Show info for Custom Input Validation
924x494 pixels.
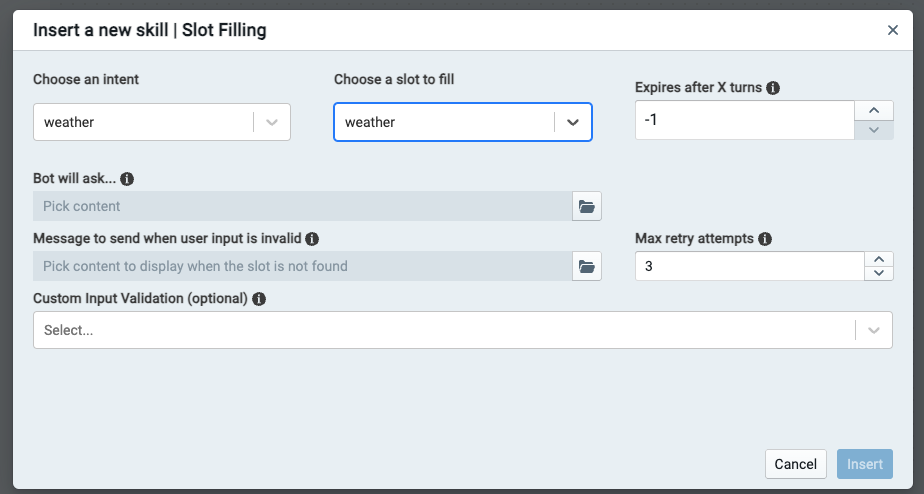click(259, 299)
